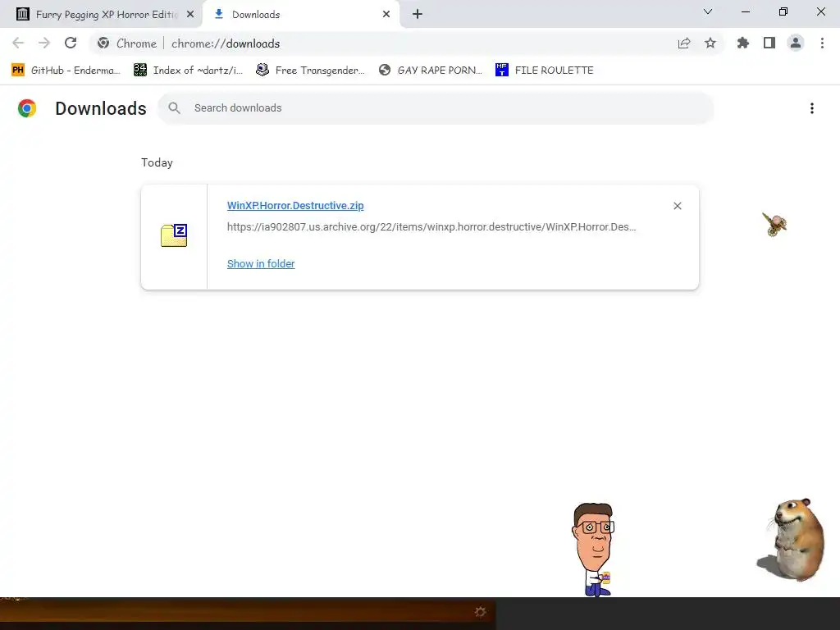Click the Downloads page title

(101, 108)
